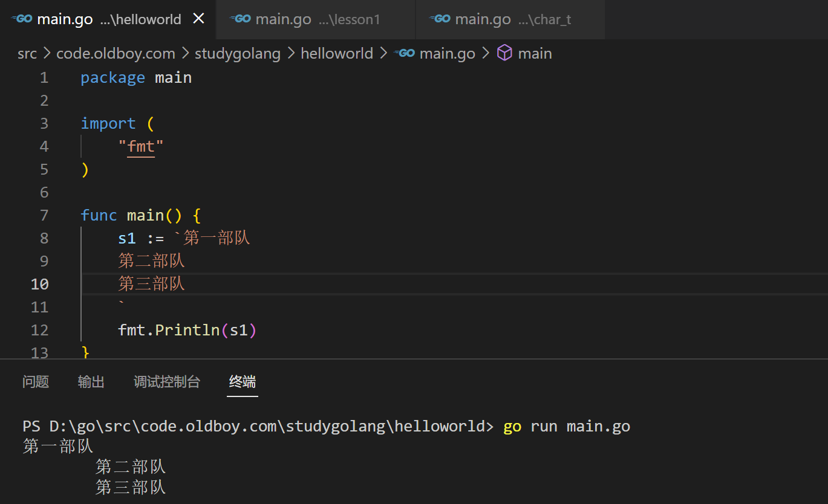
Task: Close the main.go helloworld tab
Action: pos(198,19)
